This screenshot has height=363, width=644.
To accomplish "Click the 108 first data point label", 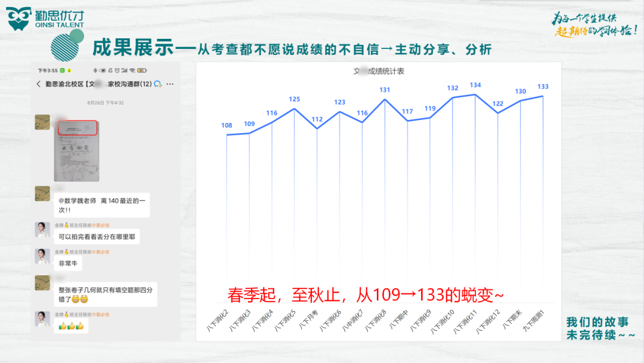I will 227,125.
